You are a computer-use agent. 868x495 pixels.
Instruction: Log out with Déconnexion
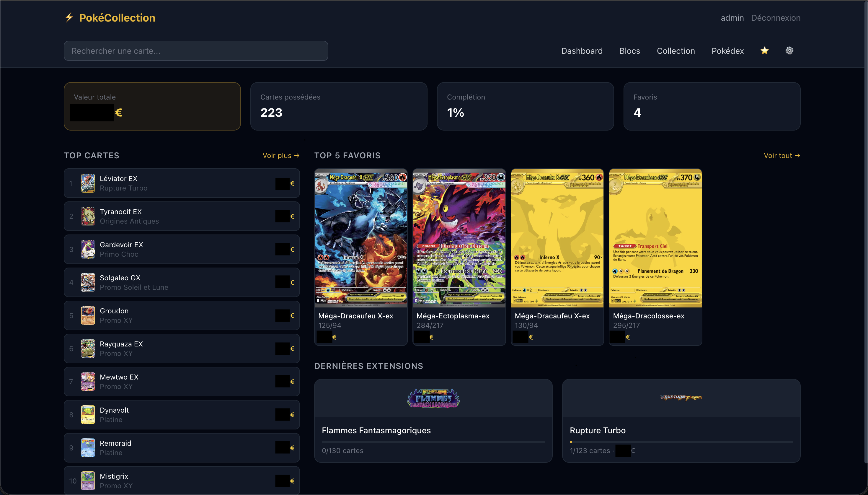(x=776, y=18)
